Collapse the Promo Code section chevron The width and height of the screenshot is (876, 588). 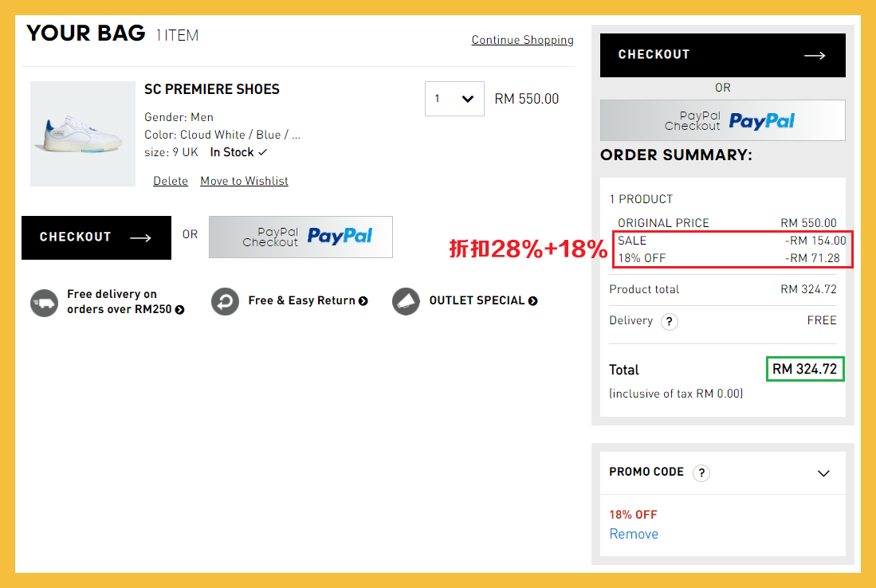[824, 473]
